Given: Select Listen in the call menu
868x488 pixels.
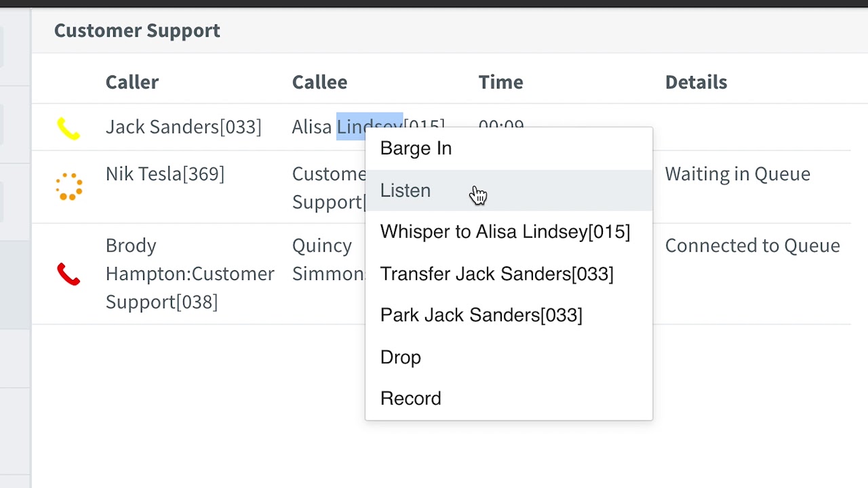Looking at the screenshot, I should (406, 190).
